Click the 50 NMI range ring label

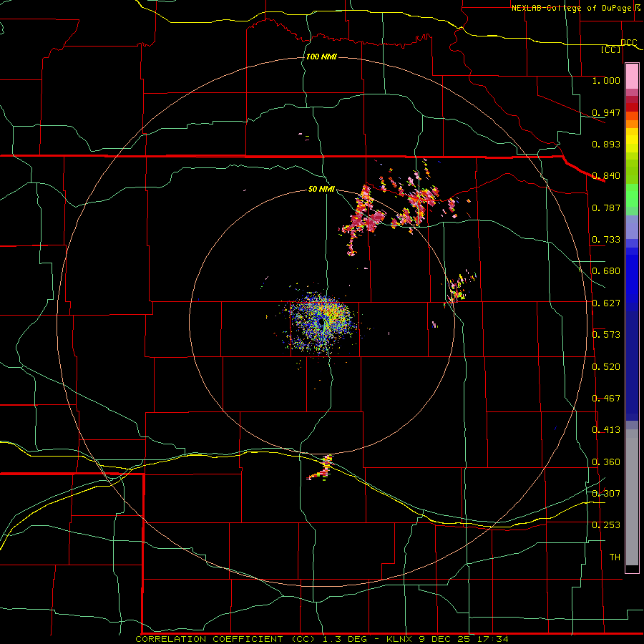pyautogui.click(x=321, y=189)
